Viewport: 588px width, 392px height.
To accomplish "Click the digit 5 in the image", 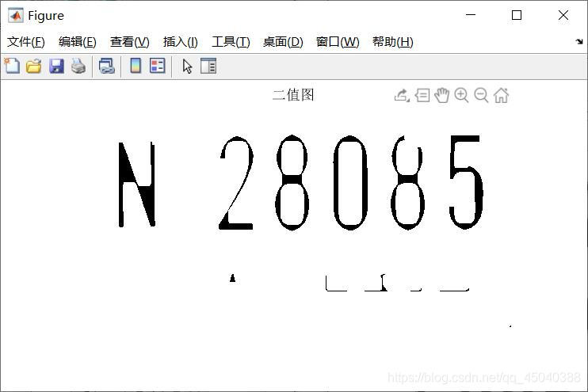I will point(466,182).
